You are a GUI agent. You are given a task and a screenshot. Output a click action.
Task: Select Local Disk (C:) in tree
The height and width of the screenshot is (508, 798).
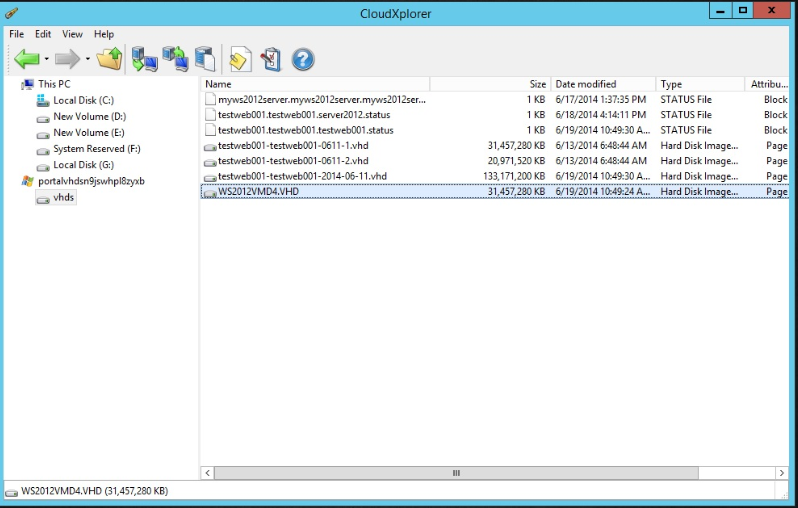click(83, 100)
